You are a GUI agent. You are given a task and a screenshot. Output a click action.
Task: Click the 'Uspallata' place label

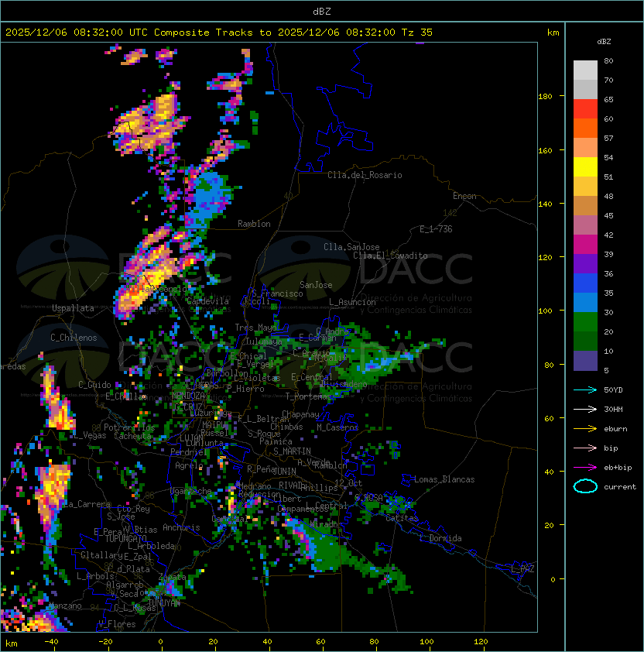pos(73,308)
